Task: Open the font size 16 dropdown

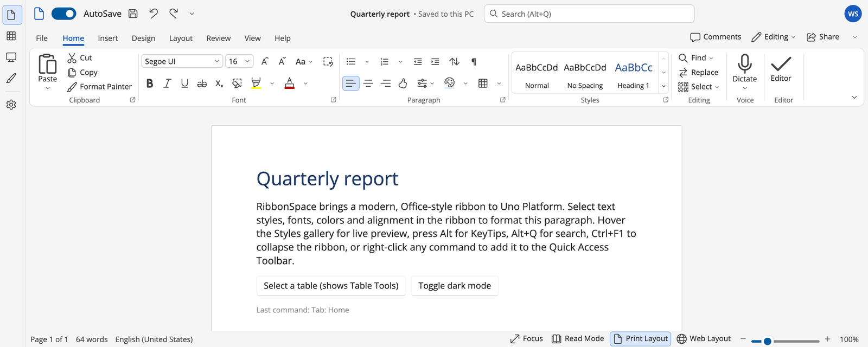Action: [x=239, y=61]
